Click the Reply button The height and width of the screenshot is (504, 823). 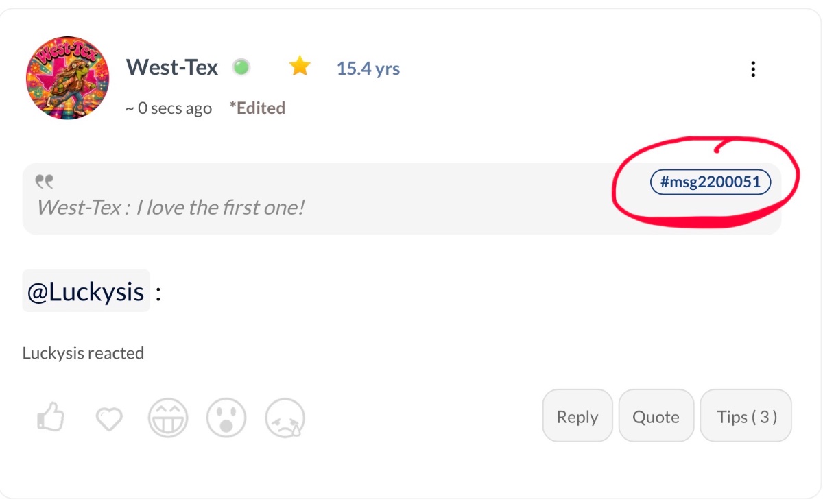[x=577, y=416]
